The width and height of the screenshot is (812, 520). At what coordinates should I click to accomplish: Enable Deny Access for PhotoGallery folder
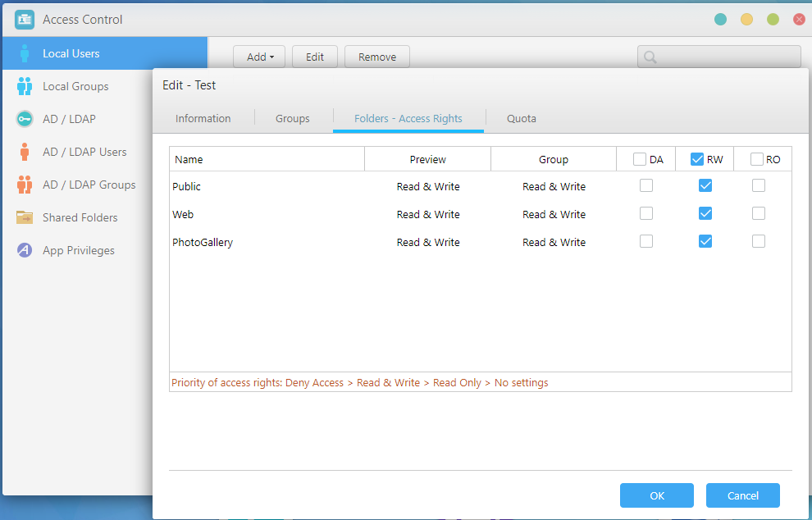coord(646,241)
